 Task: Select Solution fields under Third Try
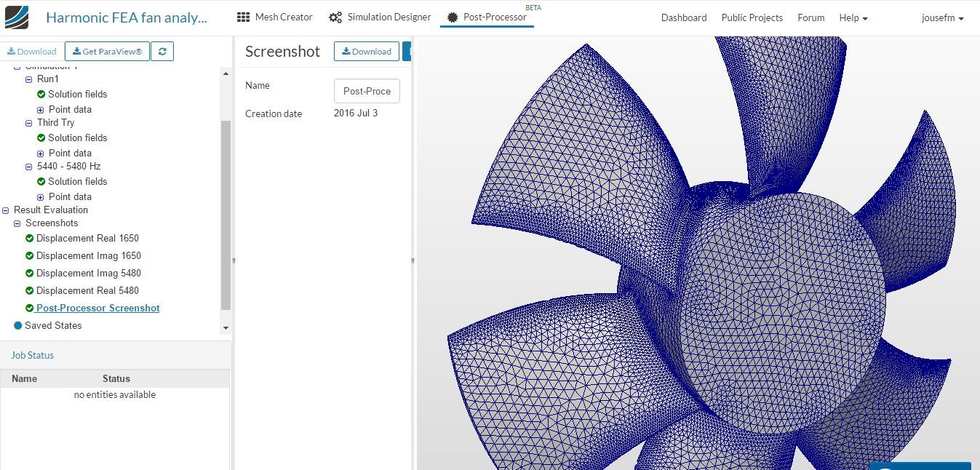pyautogui.click(x=78, y=138)
